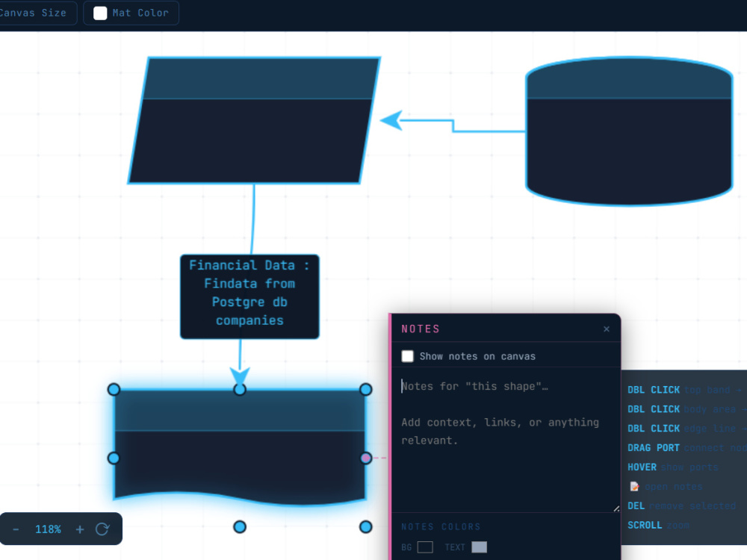Open the Mat Color picker button

click(131, 13)
